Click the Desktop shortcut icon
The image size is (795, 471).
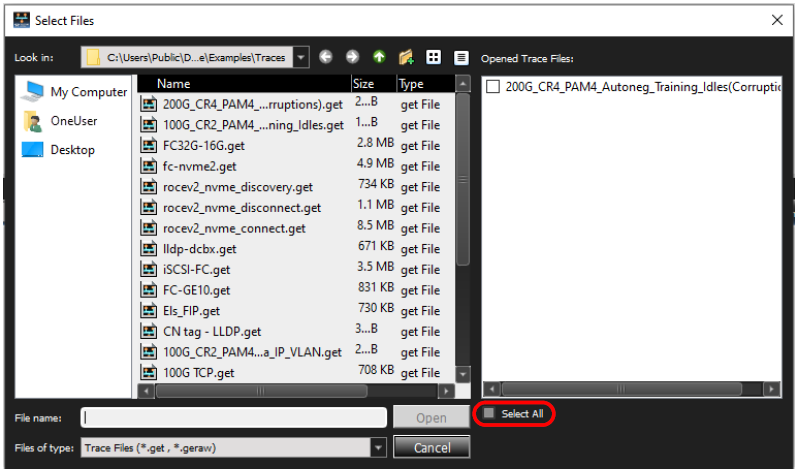click(x=32, y=150)
